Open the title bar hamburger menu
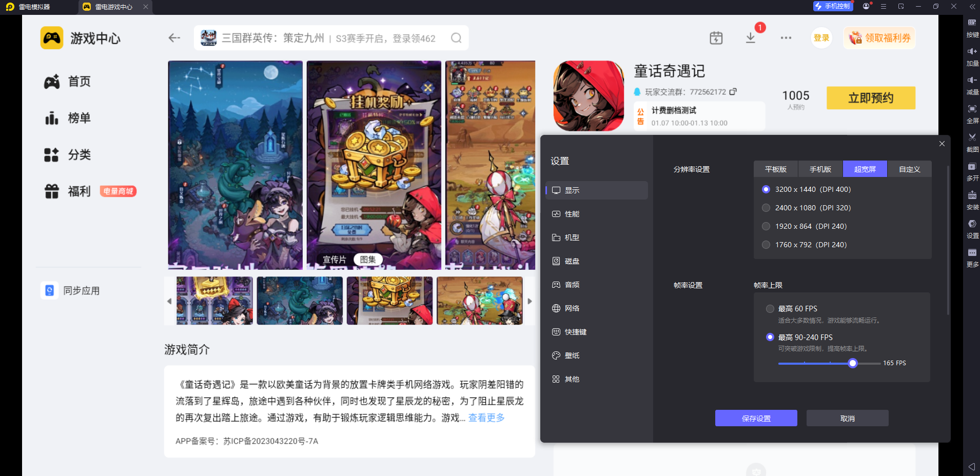This screenshot has height=476, width=980. [884, 7]
